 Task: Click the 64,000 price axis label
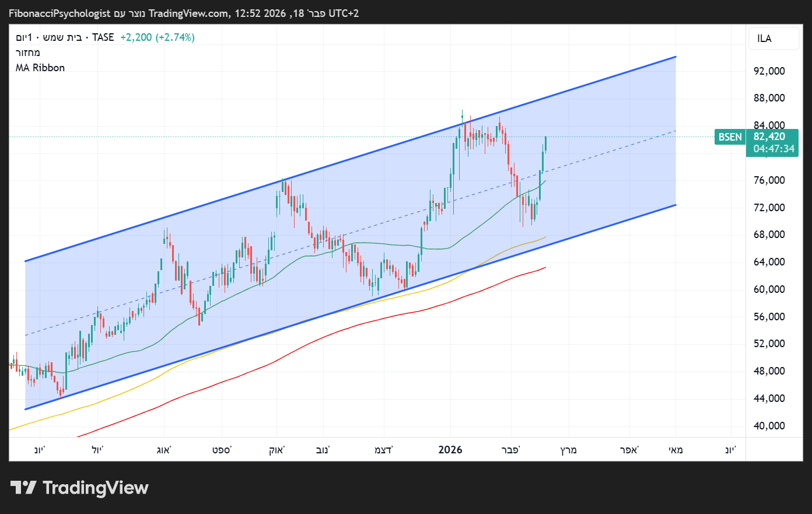769,262
